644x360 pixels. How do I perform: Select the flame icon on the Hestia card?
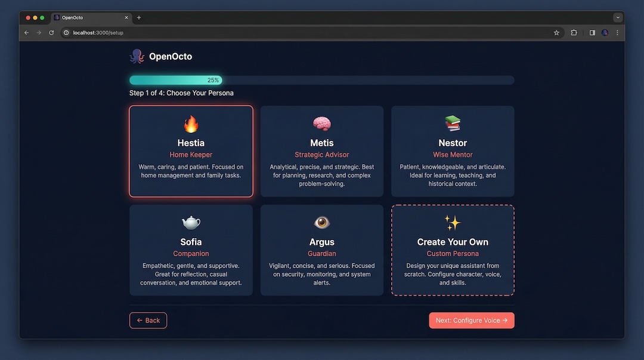click(191, 124)
